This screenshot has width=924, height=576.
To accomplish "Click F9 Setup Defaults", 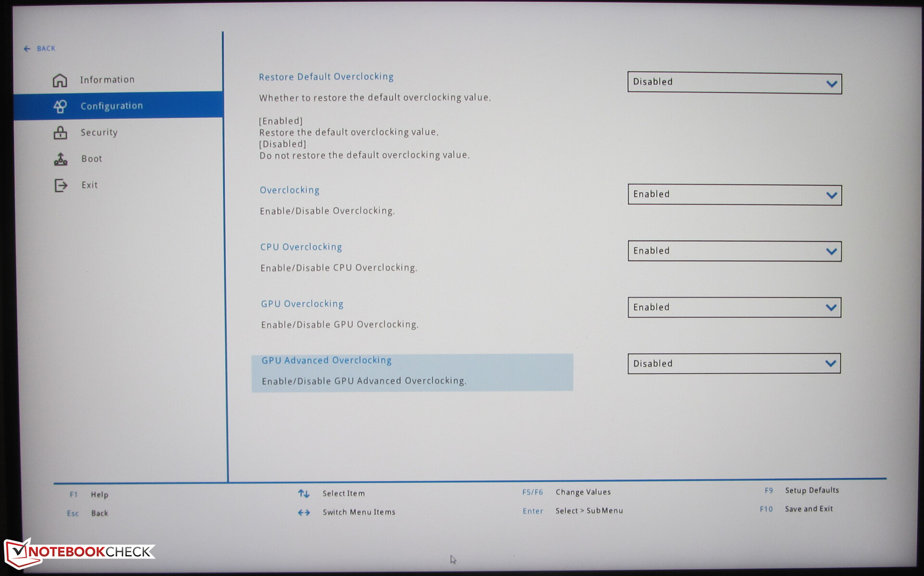I will [811, 490].
